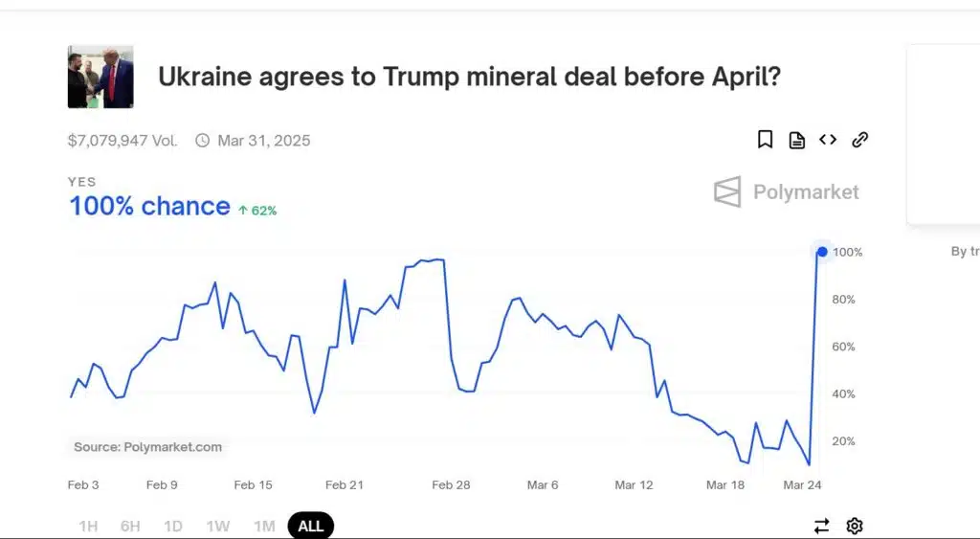Bookmark this market with the bookmark icon
This screenshot has height=539, width=980.
pyautogui.click(x=765, y=140)
